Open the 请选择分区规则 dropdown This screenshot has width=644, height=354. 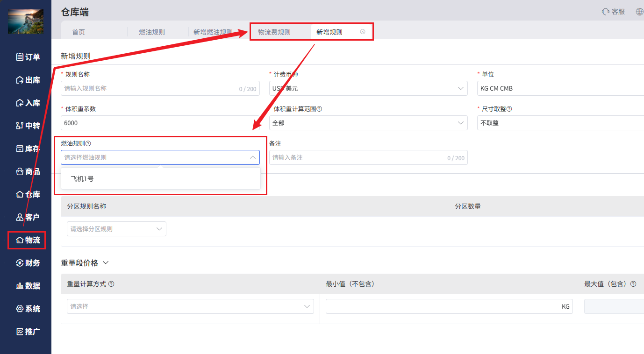pyautogui.click(x=116, y=229)
